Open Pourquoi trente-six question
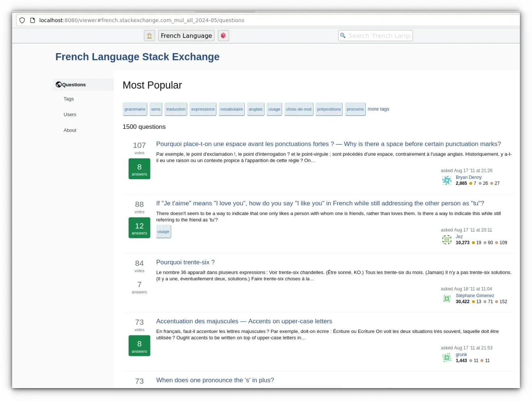This screenshot has height=401, width=532. [x=185, y=262]
